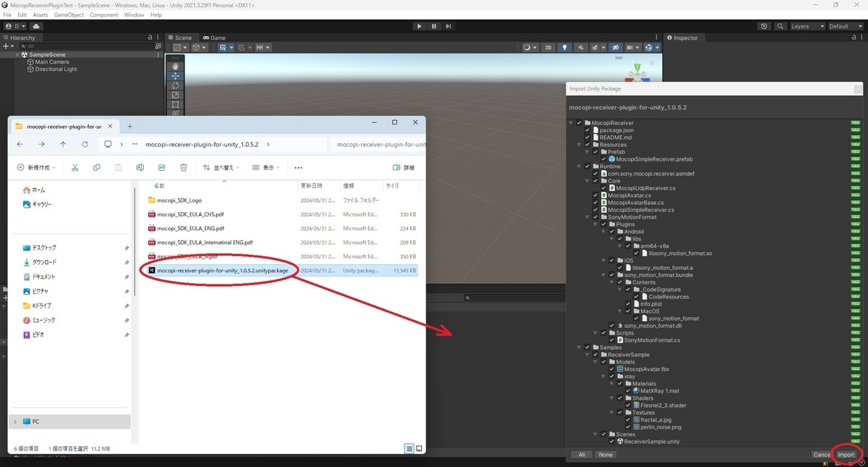Select Main Camera in Hierarchy

pos(52,62)
